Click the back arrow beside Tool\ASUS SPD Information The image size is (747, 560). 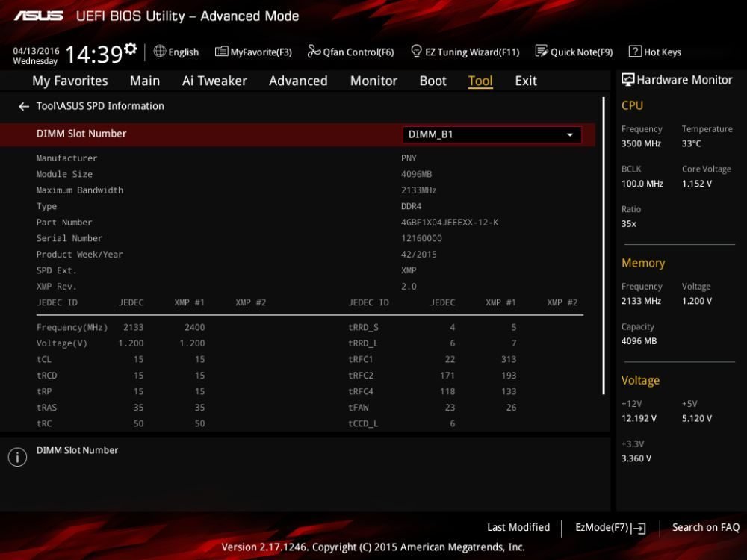(23, 107)
